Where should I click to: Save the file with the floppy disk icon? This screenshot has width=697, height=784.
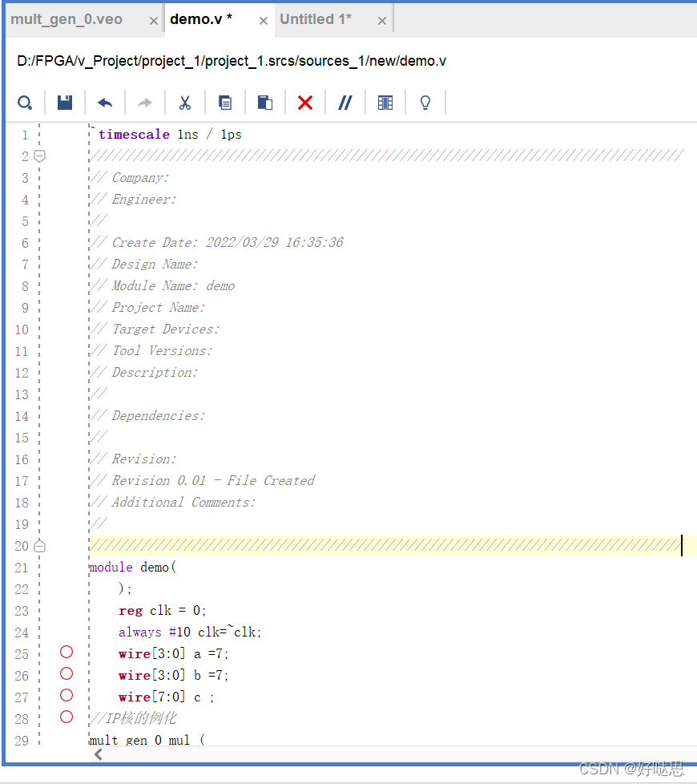point(65,103)
